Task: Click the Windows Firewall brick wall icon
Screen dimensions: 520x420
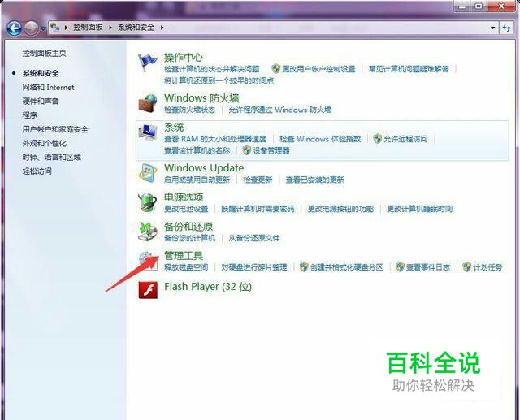Action: click(x=147, y=103)
